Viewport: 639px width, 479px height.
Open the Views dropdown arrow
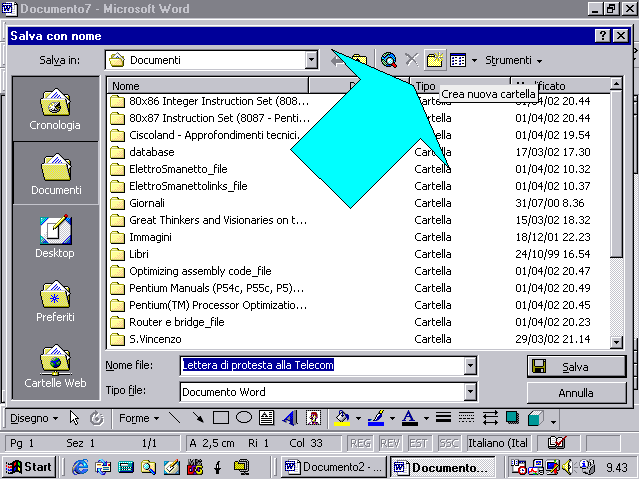click(x=474, y=61)
